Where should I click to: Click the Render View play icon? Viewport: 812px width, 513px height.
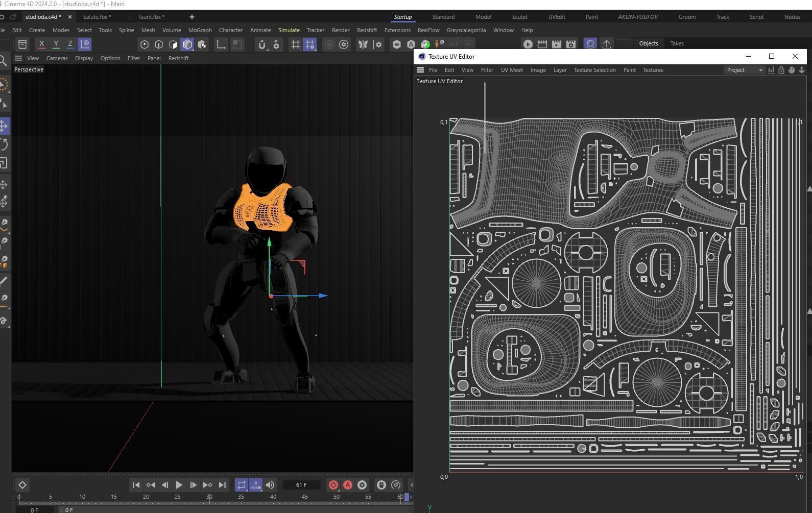click(x=528, y=44)
